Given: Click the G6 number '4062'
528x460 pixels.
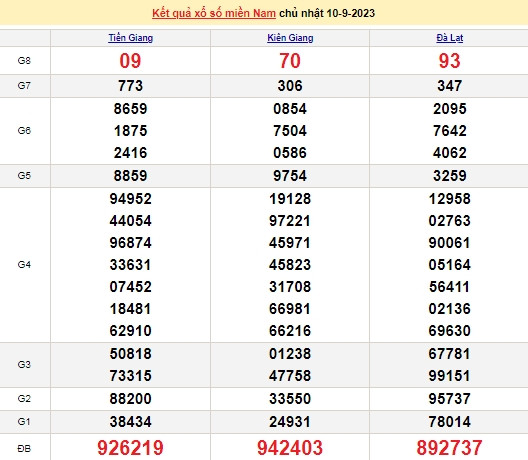Looking at the screenshot, I should pos(450,153).
